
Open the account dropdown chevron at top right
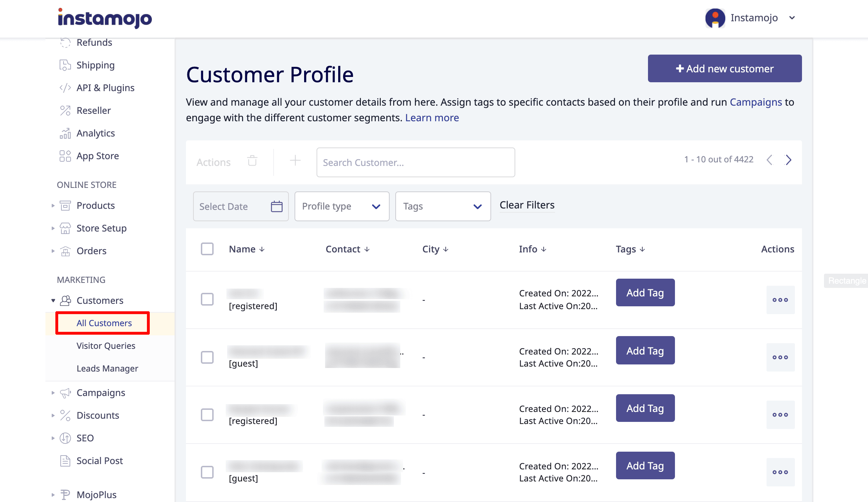(792, 18)
